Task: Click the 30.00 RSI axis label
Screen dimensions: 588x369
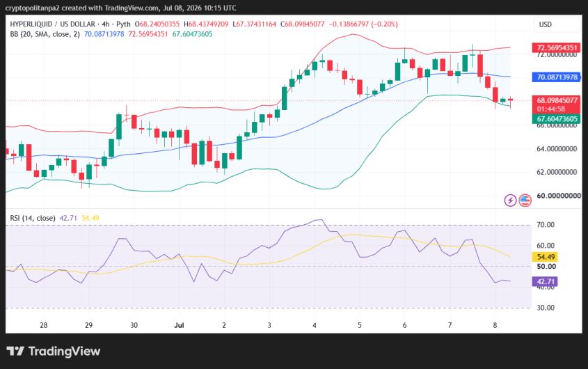Action: [x=546, y=308]
